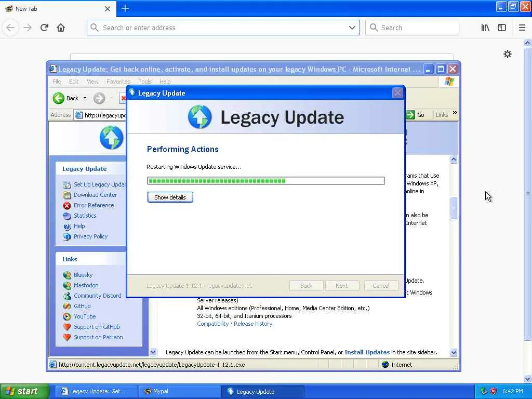Image resolution: width=532 pixels, height=399 pixels.
Task: Open the Mastodon sidebar link
Action: (86, 285)
